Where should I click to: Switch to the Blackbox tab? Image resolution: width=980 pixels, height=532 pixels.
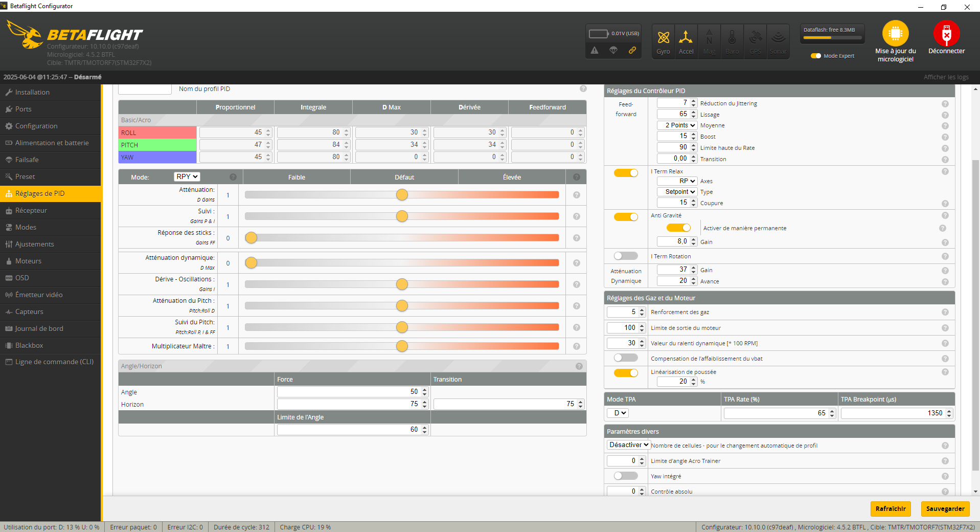(x=29, y=345)
